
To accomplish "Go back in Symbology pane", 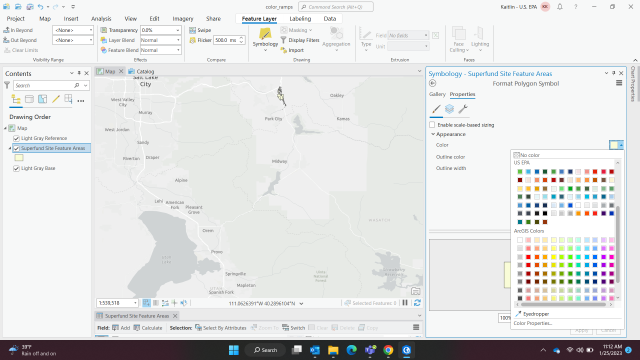I will pyautogui.click(x=433, y=83).
